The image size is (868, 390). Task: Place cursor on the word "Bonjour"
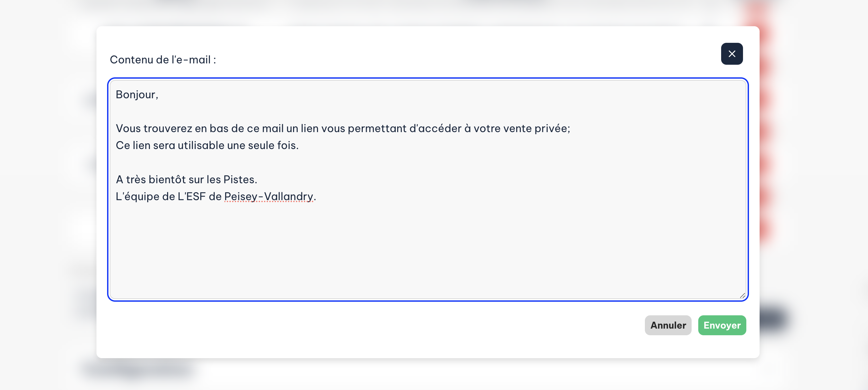point(136,95)
